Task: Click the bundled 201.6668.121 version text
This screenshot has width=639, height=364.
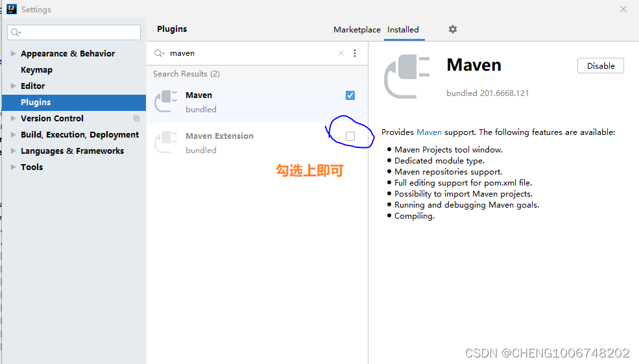Action: [487, 93]
